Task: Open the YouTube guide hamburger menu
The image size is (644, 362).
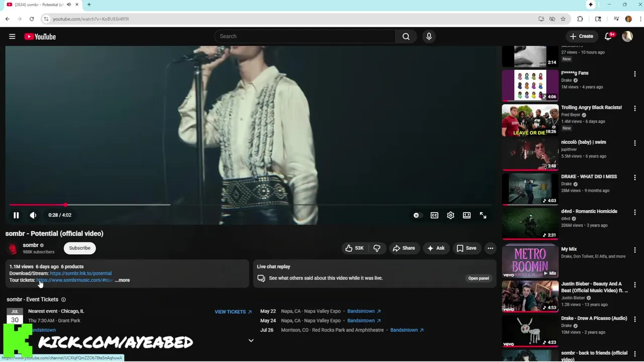Action: [x=12, y=36]
